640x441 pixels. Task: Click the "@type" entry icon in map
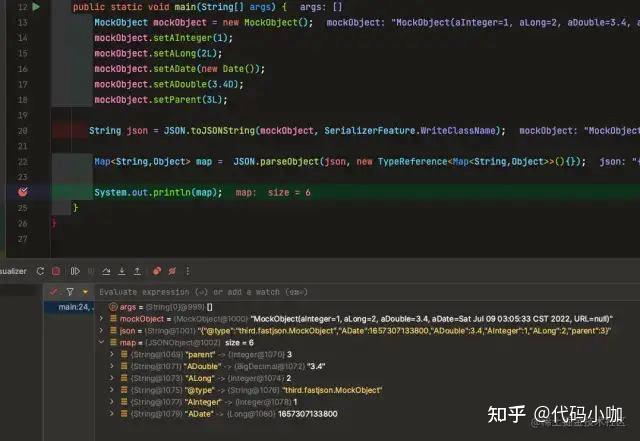pos(124,390)
